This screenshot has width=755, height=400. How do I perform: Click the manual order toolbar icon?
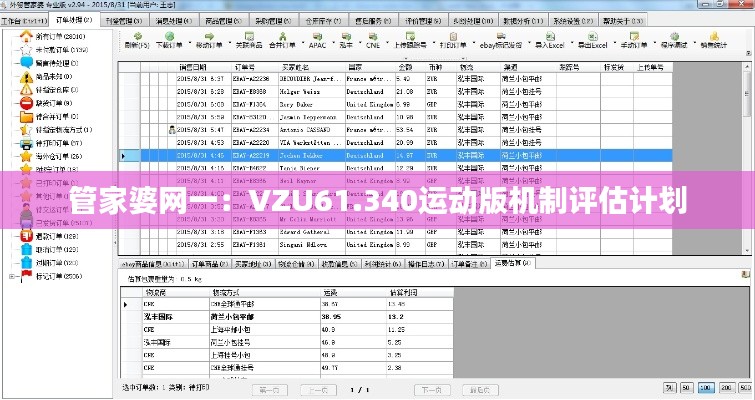coord(634,36)
